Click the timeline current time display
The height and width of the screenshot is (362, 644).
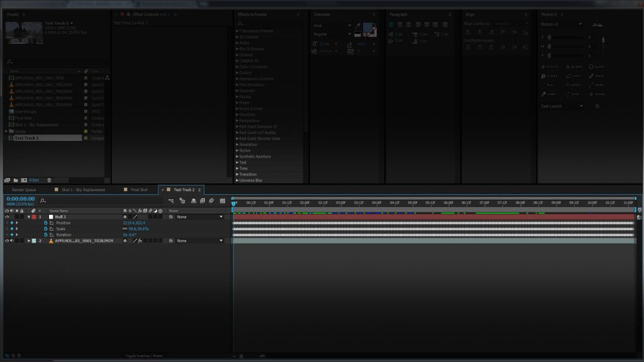pyautogui.click(x=21, y=199)
